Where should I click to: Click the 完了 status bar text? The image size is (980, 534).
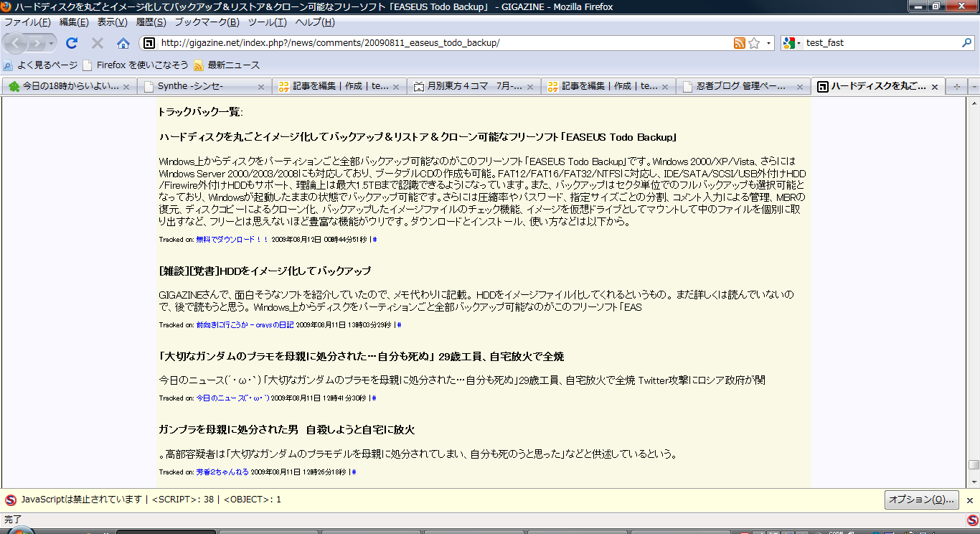[14, 520]
